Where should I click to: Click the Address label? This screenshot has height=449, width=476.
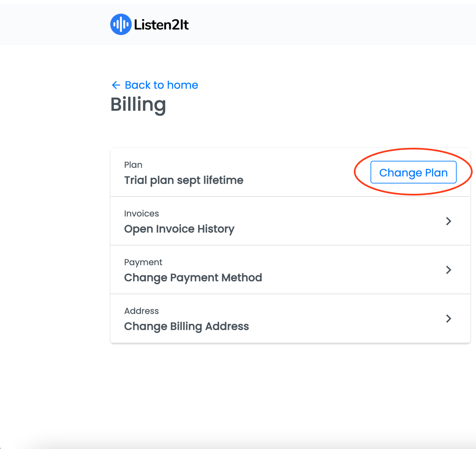pos(142,311)
